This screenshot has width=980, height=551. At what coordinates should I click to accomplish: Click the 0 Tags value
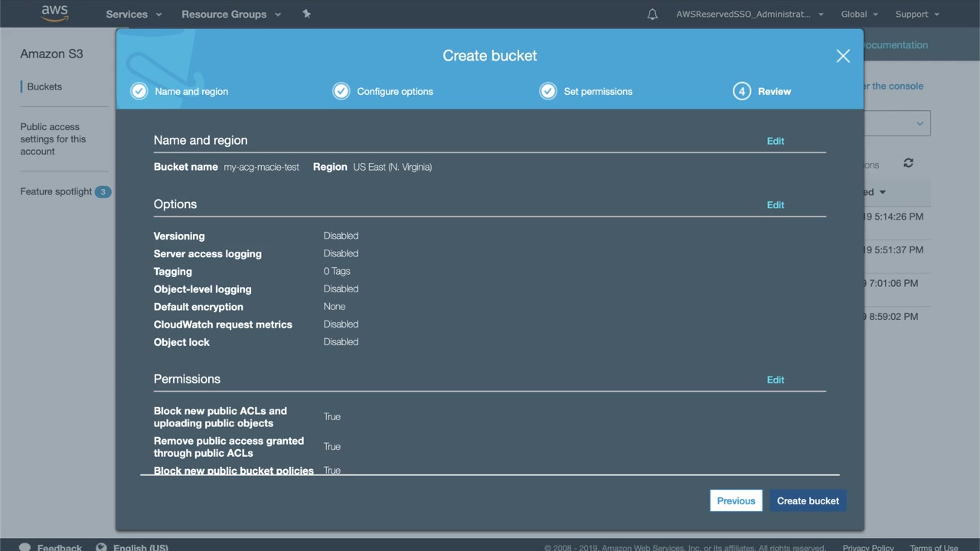[337, 271]
